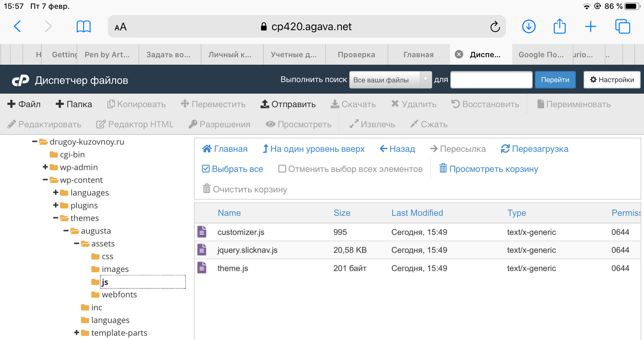Open Настройки settings button
This screenshot has height=340, width=644.
pyautogui.click(x=612, y=80)
